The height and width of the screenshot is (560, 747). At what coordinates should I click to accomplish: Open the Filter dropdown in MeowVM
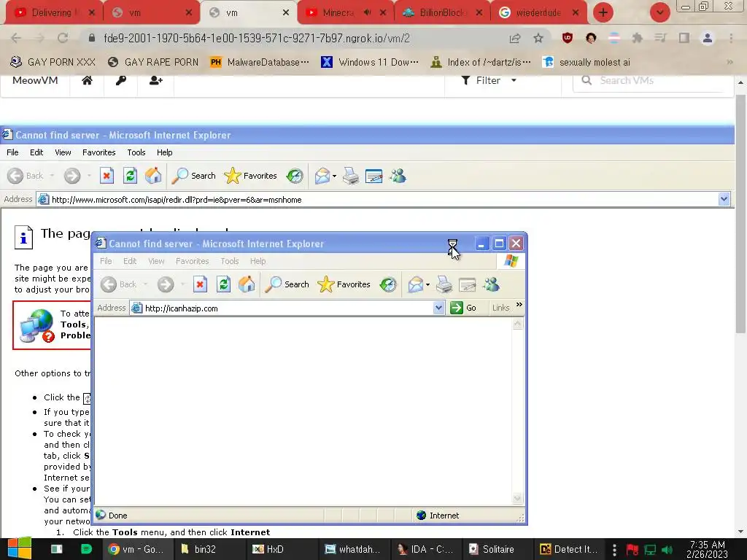click(489, 80)
